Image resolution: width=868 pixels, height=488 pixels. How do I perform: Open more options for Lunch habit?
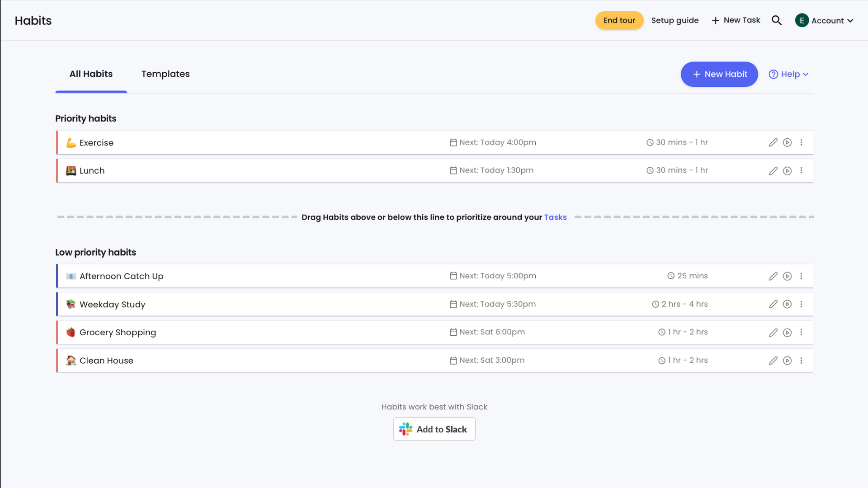point(801,171)
